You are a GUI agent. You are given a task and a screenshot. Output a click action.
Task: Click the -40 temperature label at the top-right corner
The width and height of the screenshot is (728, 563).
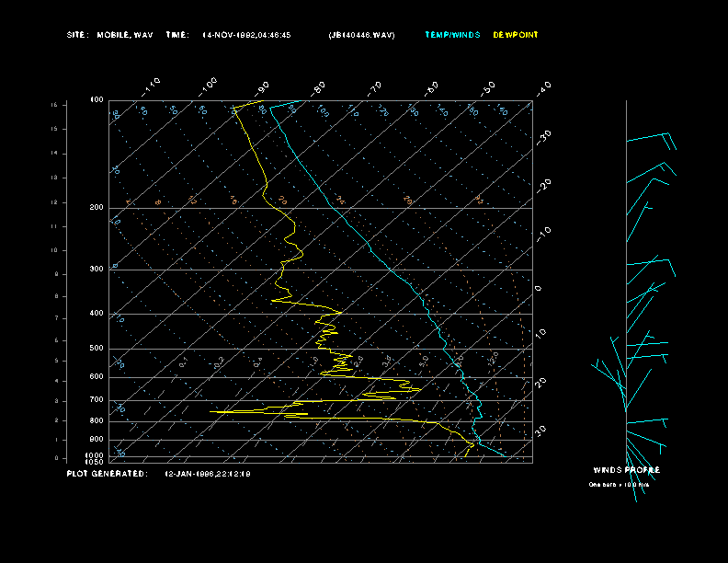[x=543, y=88]
